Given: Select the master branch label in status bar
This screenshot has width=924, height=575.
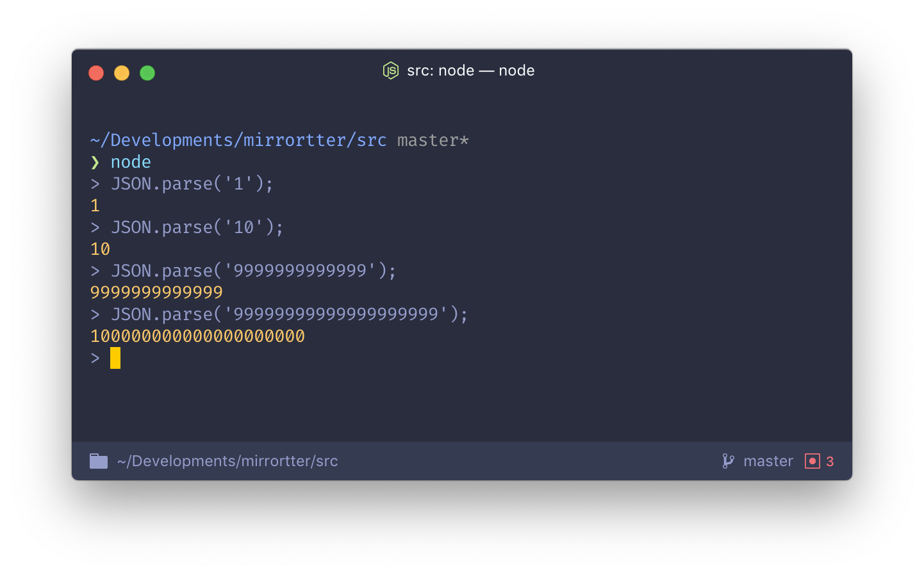Looking at the screenshot, I should [768, 461].
